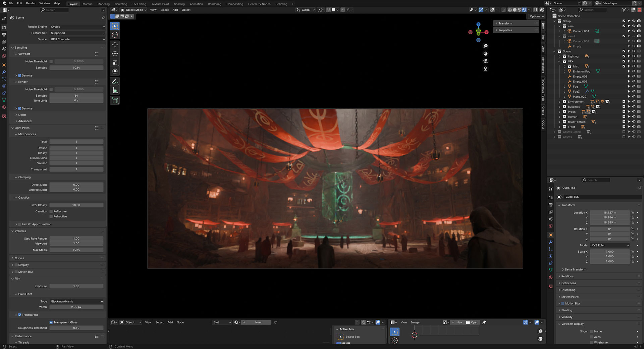Click the Open image button
This screenshot has width=644, height=349.
(x=472, y=322)
